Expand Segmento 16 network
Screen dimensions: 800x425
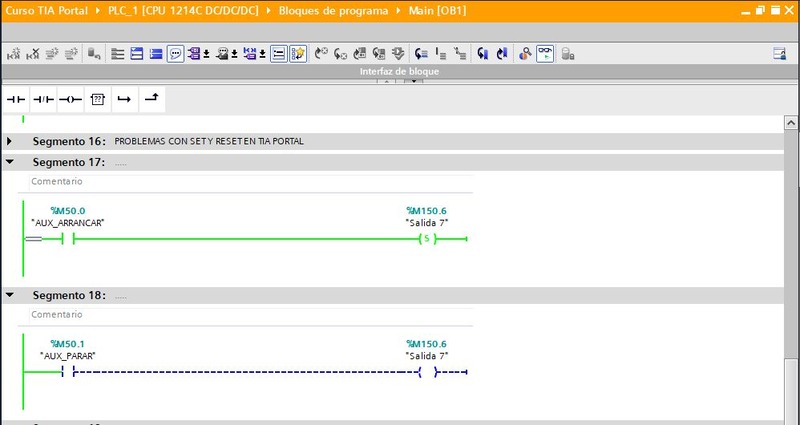click(10, 142)
